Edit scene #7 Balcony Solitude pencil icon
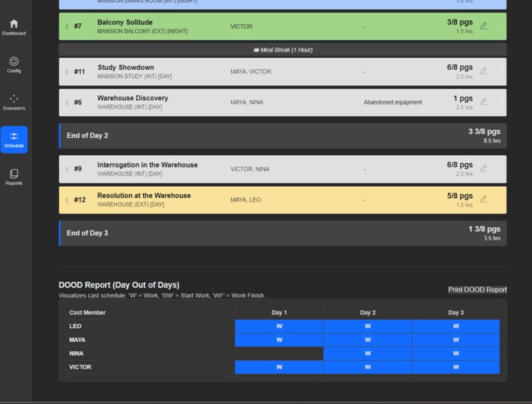Viewport: 532px width, 404px height. point(484,26)
